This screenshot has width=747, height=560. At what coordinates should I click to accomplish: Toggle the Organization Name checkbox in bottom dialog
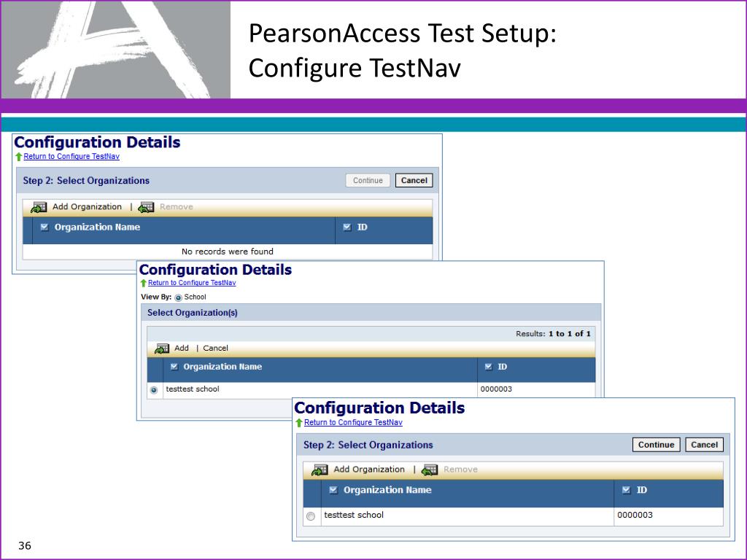pos(332,489)
